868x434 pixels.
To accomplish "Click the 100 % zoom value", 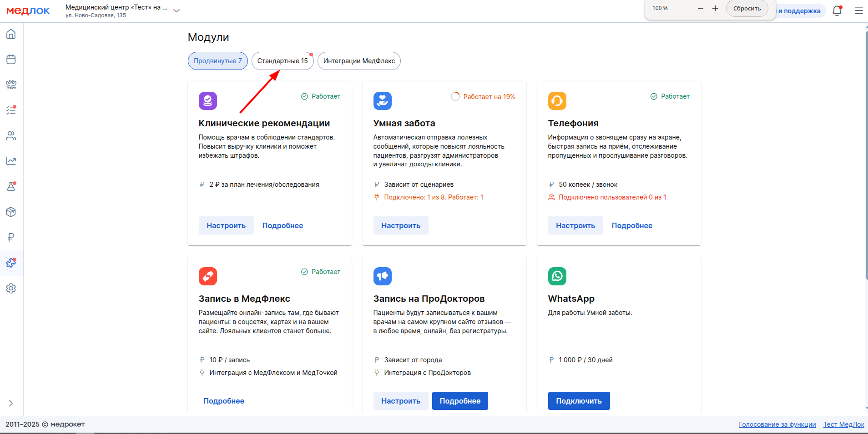I will 660,8.
